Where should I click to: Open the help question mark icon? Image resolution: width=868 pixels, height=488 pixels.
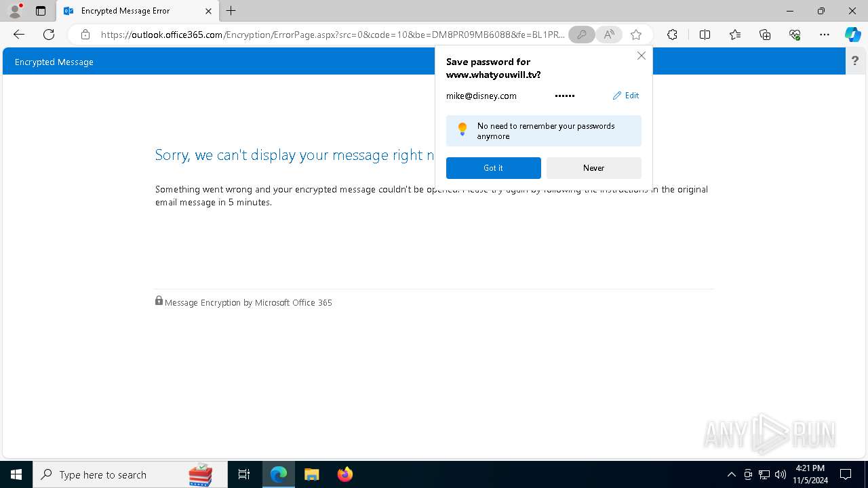point(854,61)
